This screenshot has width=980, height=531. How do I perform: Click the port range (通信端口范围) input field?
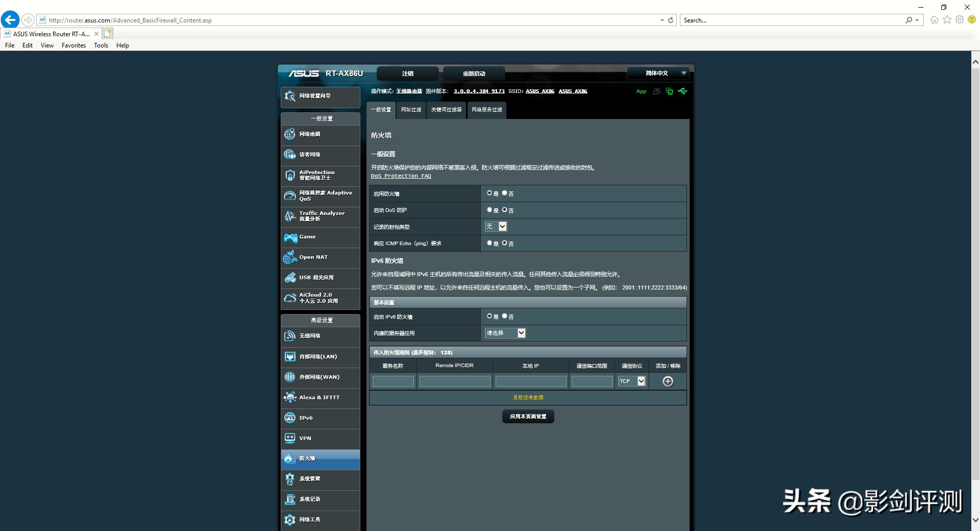pos(592,381)
